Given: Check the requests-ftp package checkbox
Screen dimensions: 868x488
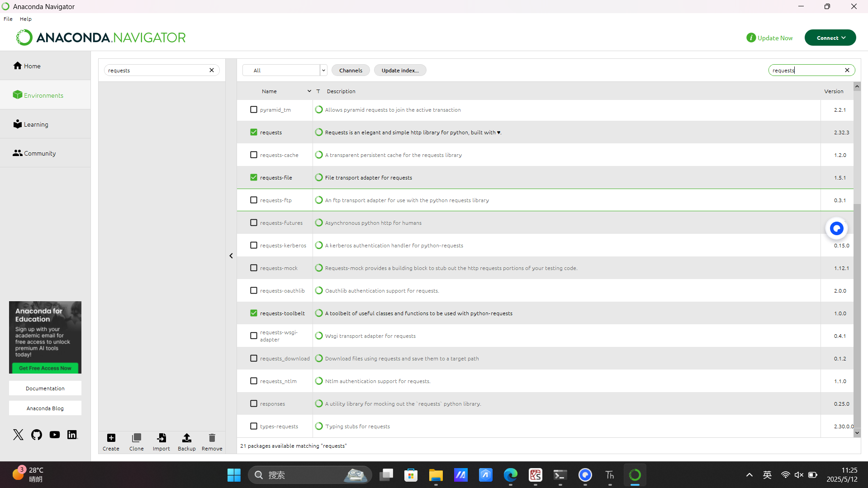Looking at the screenshot, I should pyautogui.click(x=254, y=200).
